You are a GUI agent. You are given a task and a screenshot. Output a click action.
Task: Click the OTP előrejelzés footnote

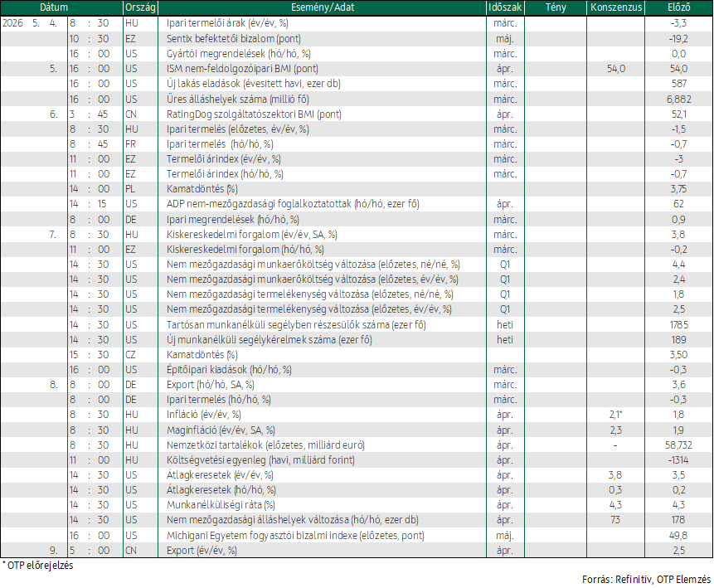point(38,566)
